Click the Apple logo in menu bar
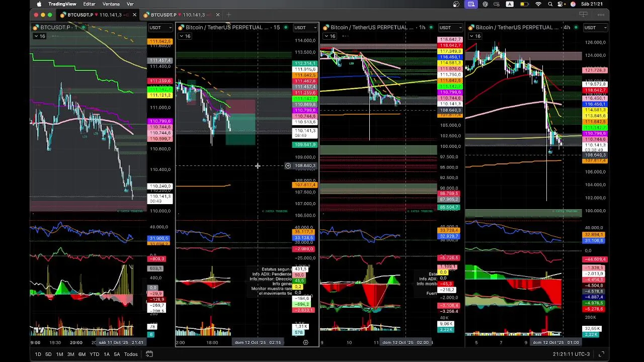This screenshot has height=362, width=644. click(39, 4)
